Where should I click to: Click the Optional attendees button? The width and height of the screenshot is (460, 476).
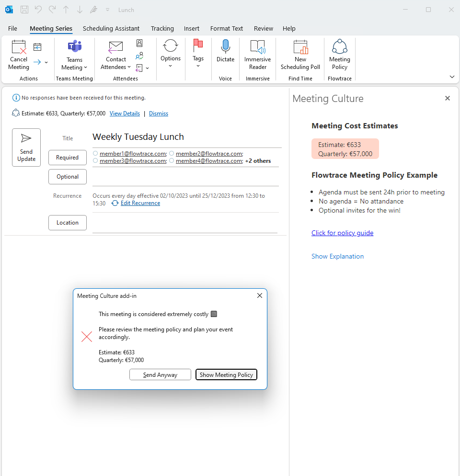pyautogui.click(x=68, y=177)
